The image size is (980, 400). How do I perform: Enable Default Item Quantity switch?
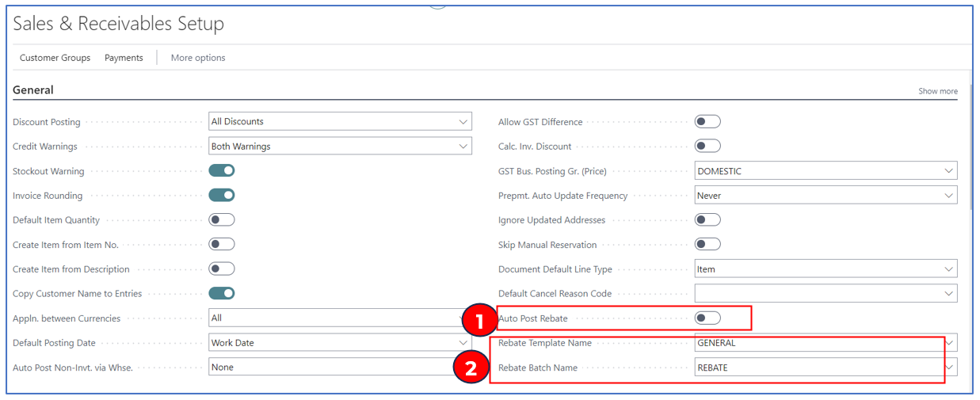pyautogui.click(x=222, y=219)
